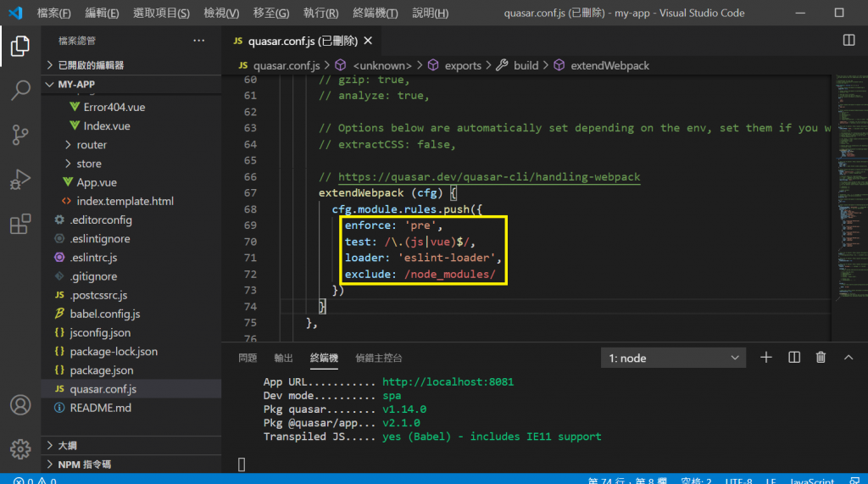The image size is (868, 484).
Task: Close the quasar.conf.js editor tab
Action: point(368,41)
